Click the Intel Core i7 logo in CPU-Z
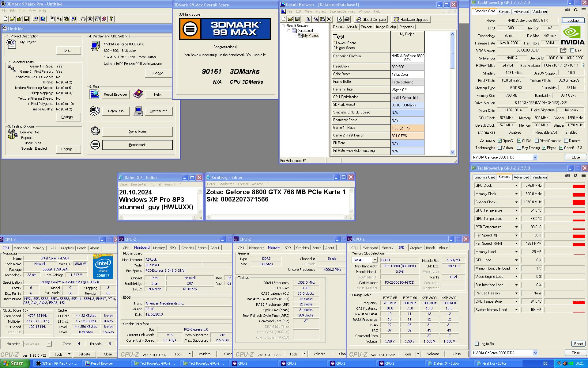This screenshot has width=588, height=368. click(x=103, y=266)
